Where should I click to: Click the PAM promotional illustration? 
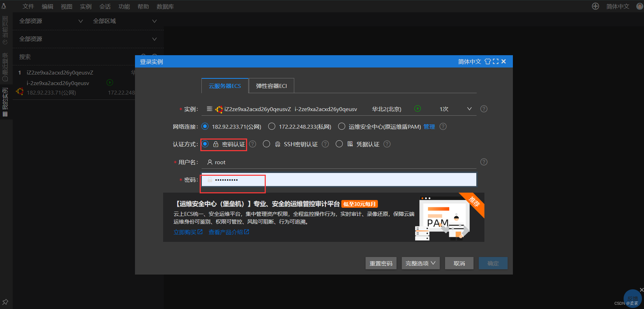(x=442, y=218)
